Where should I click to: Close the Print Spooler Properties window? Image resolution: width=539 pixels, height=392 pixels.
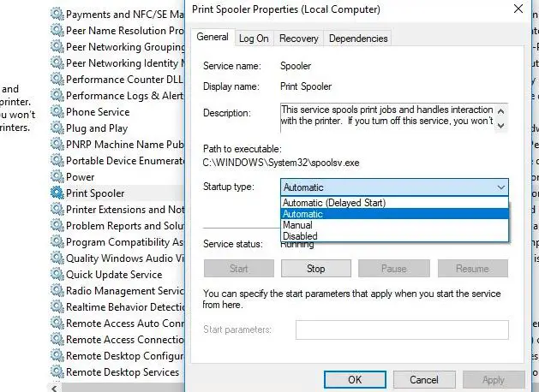point(518,10)
